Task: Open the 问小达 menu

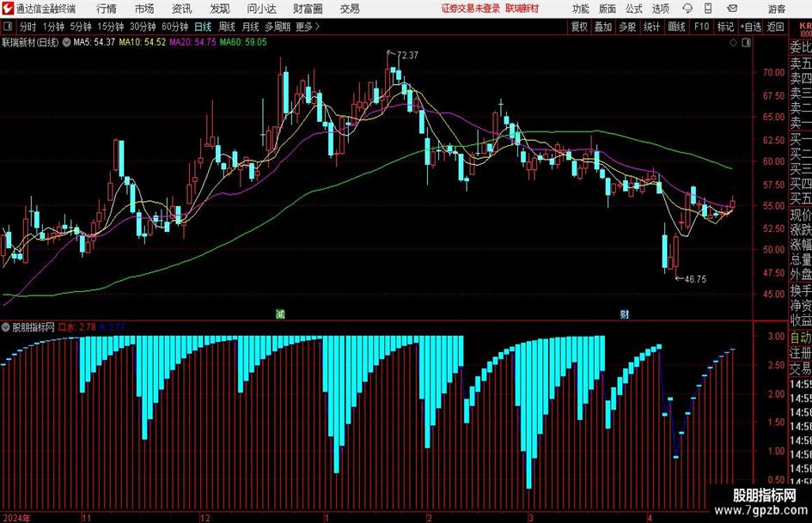Action: click(x=261, y=9)
